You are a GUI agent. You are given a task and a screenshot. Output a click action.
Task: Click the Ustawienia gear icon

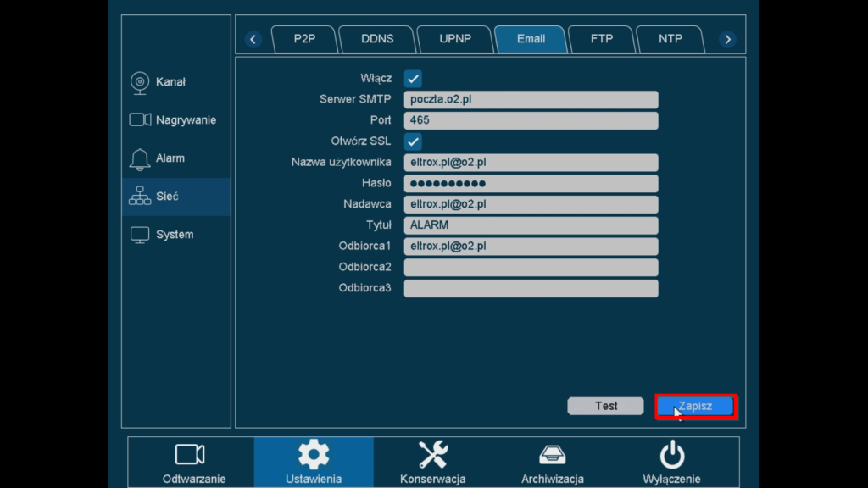coord(313,455)
